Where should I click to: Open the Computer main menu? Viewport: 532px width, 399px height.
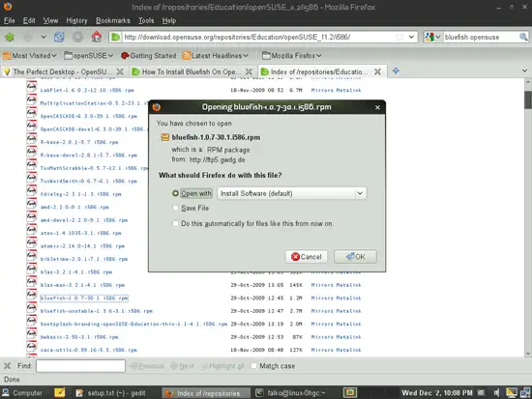tap(22, 393)
